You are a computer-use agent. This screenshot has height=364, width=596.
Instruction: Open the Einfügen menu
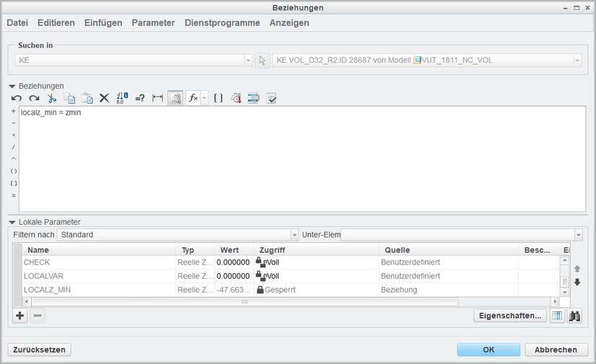pyautogui.click(x=102, y=23)
